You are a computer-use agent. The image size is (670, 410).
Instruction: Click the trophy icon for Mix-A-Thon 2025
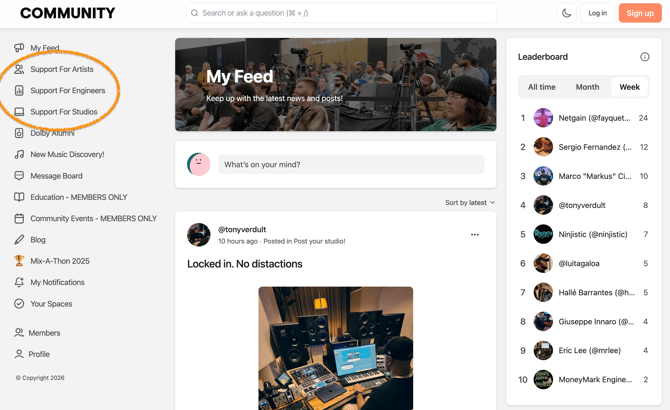(19, 261)
